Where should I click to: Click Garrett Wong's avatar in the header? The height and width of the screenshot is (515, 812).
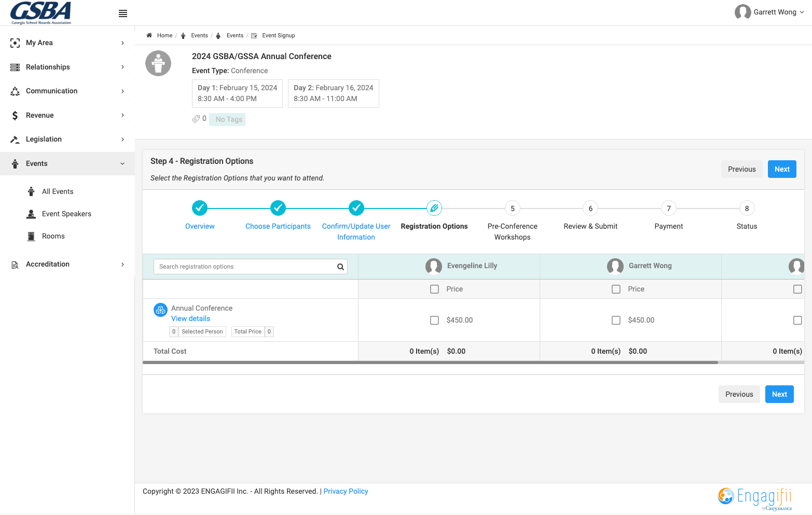742,12
